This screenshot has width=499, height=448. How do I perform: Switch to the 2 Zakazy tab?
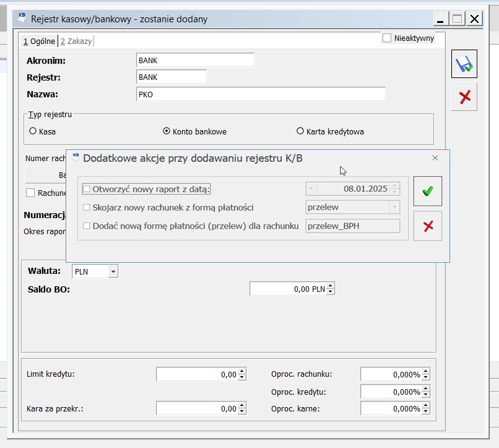[x=76, y=42]
